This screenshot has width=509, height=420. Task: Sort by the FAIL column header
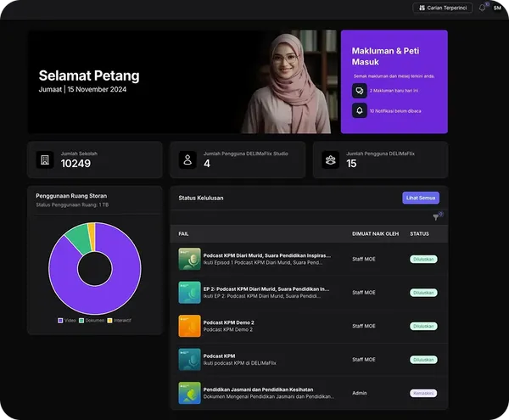[x=184, y=233]
